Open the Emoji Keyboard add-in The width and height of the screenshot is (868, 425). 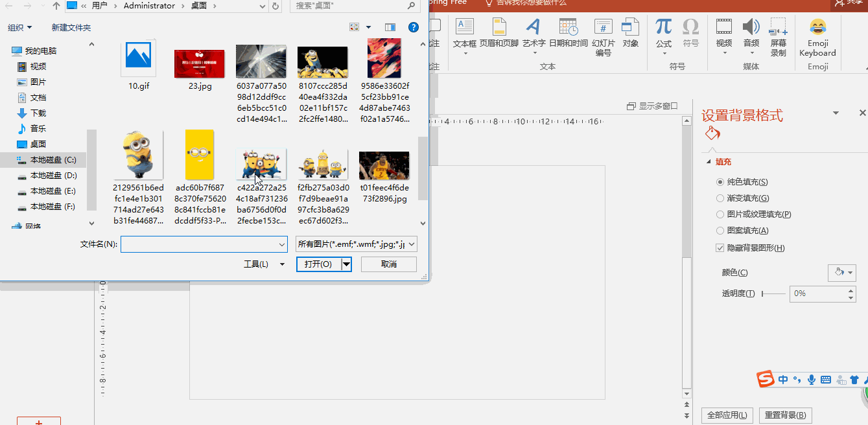pyautogui.click(x=817, y=37)
